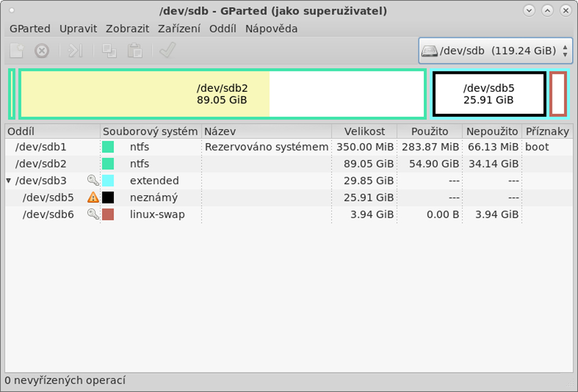This screenshot has height=392, width=578.
Task: Select the thin /dev/sdb1 block in disk map
Action: click(x=12, y=94)
